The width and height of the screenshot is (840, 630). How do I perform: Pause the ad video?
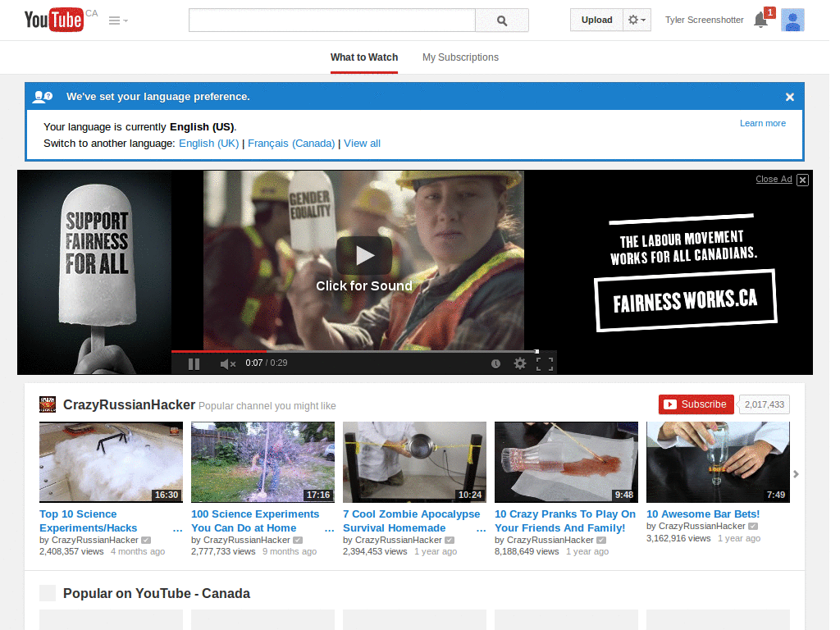pyautogui.click(x=194, y=363)
